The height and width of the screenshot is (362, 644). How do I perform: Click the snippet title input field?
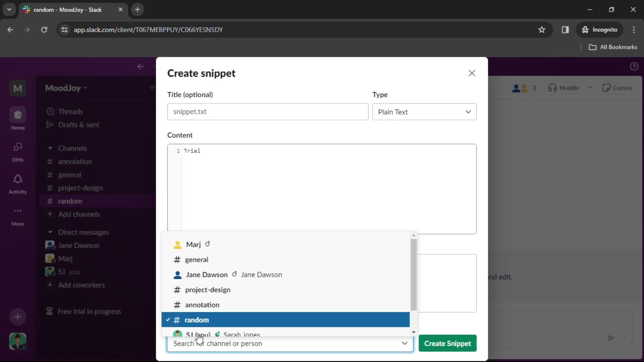pyautogui.click(x=268, y=111)
